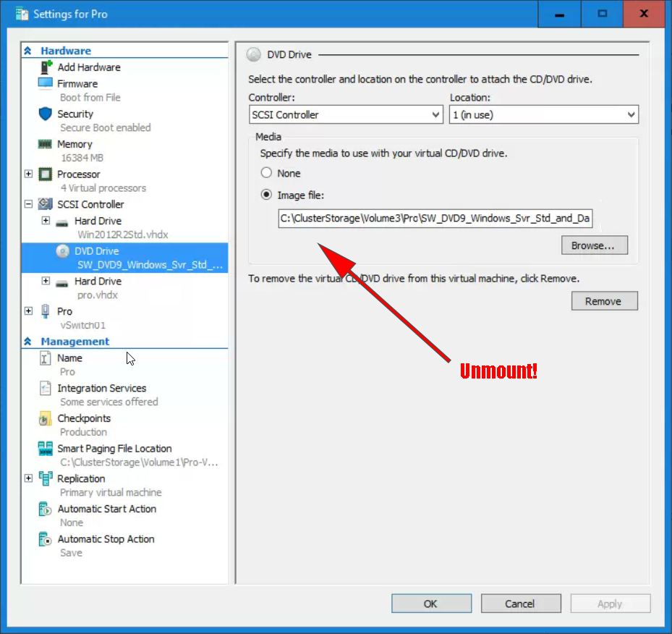
Task: Click the Win2012R2Std.vhdx hard drive icon
Action: (62, 224)
